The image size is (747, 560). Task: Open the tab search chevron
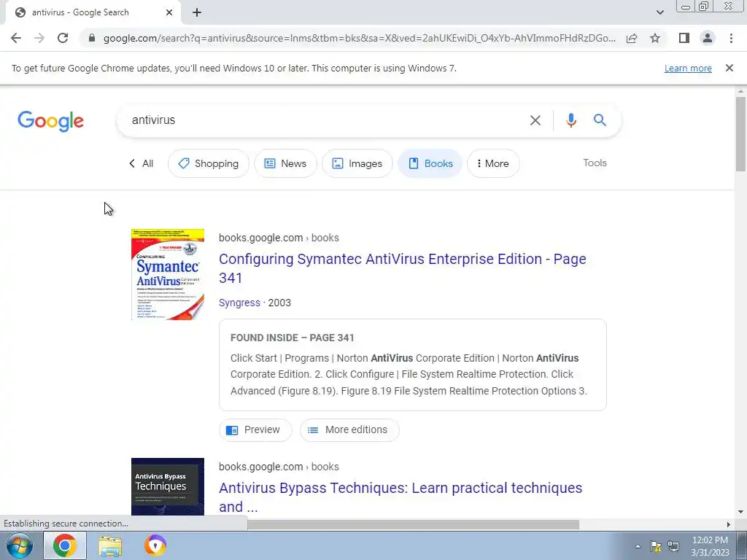pyautogui.click(x=659, y=12)
